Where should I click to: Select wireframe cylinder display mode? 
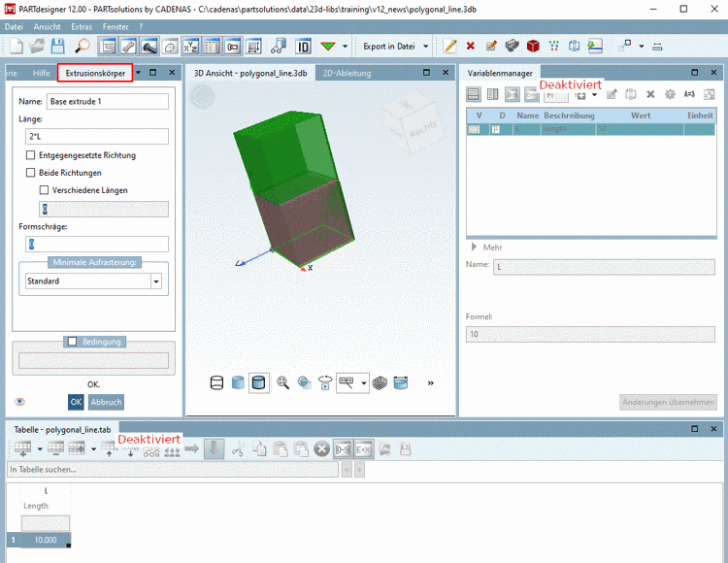pos(216,382)
